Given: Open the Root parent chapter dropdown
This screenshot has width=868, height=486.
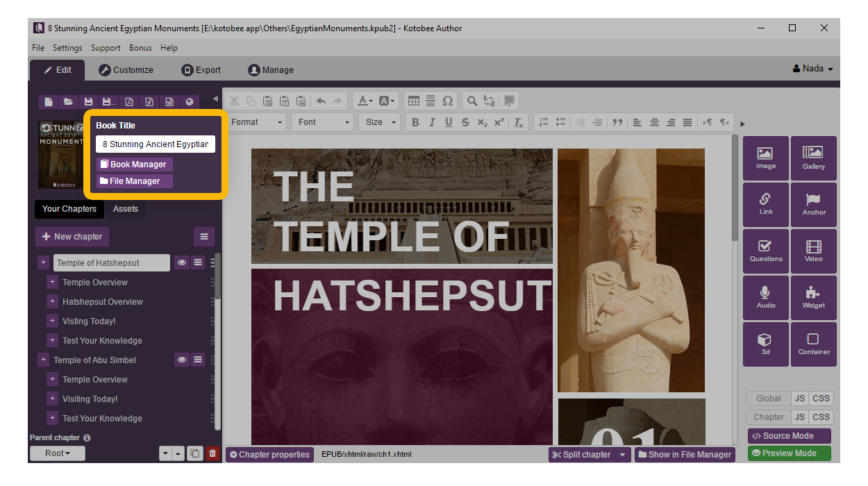Looking at the screenshot, I should 58,453.
